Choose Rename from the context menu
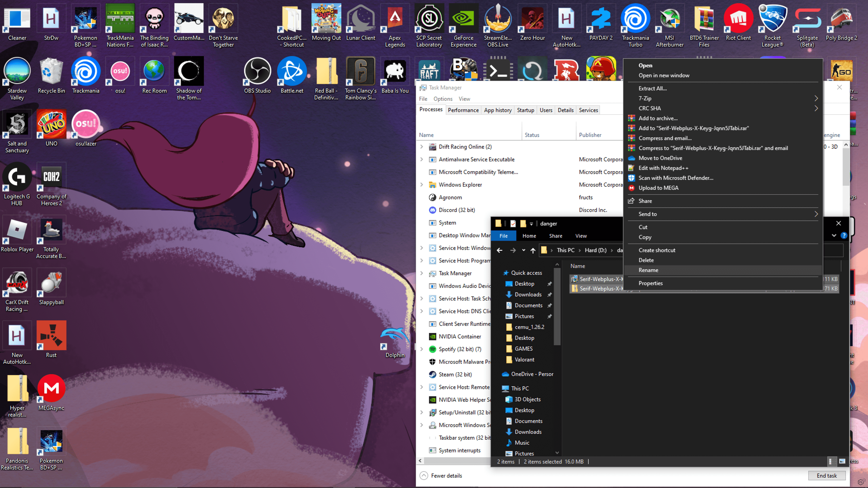The image size is (868, 488). tap(648, 270)
